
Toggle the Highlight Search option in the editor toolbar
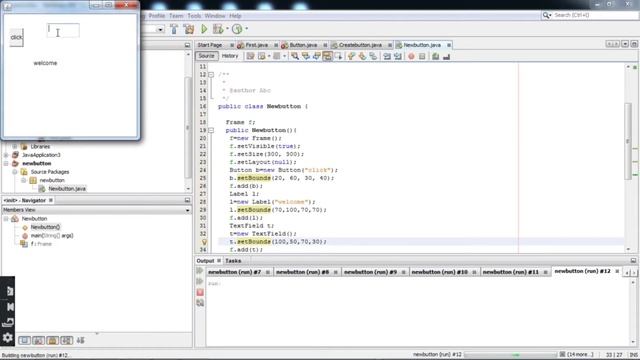[327, 56]
